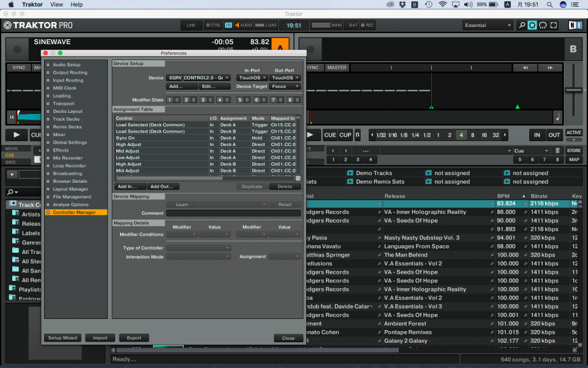588x368 pixels.
Task: Select loop size 16 on deck B
Action: point(484,135)
